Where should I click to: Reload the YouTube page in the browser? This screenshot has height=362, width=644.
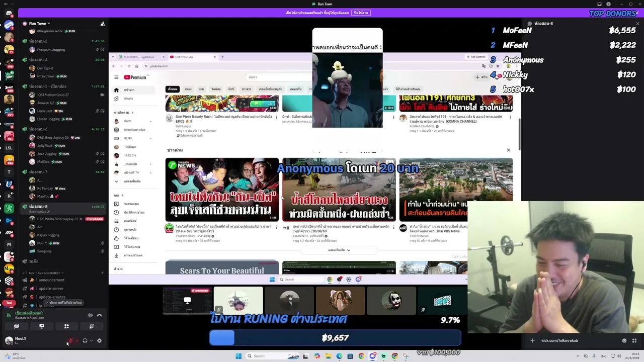[129, 66]
